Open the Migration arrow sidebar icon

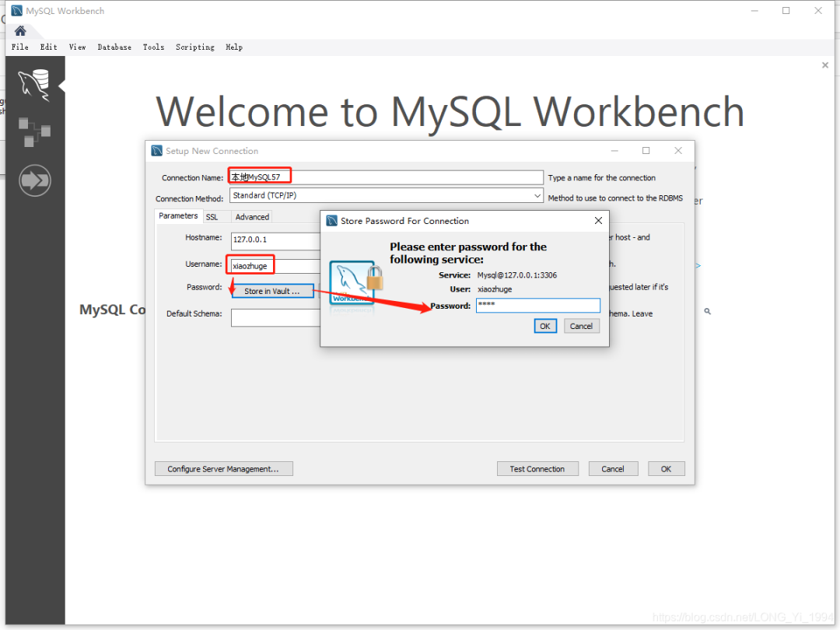[x=34, y=180]
